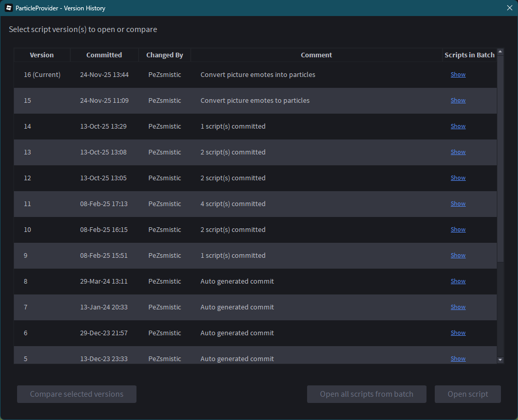518x420 pixels.
Task: Click the Roblox Studio icon in title bar
Action: (x=9, y=8)
